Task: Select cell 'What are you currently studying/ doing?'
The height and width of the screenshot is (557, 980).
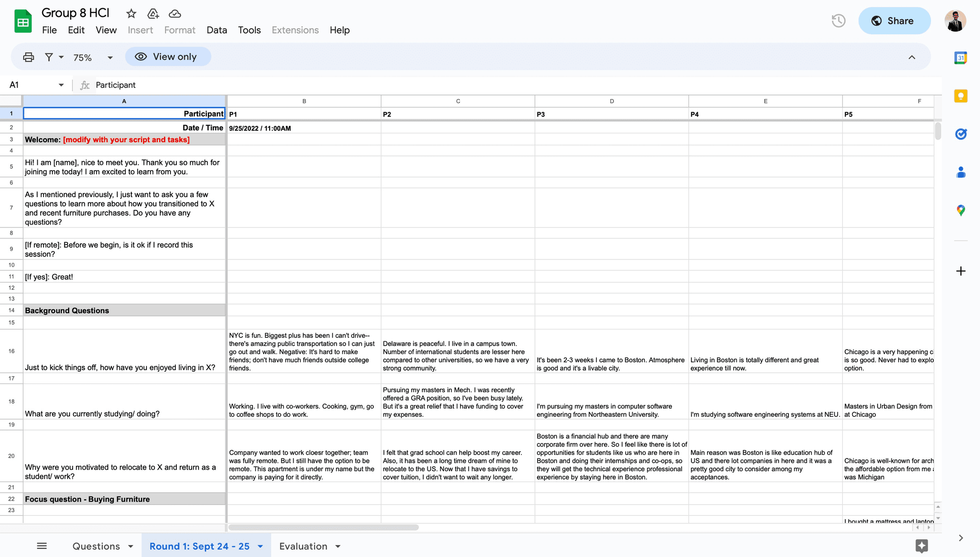Action: click(124, 402)
